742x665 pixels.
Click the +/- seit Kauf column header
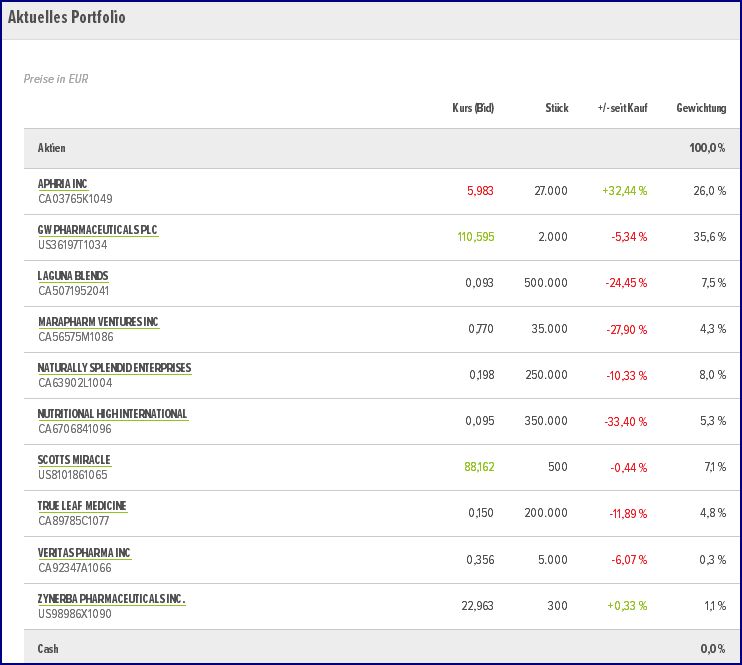tap(622, 108)
